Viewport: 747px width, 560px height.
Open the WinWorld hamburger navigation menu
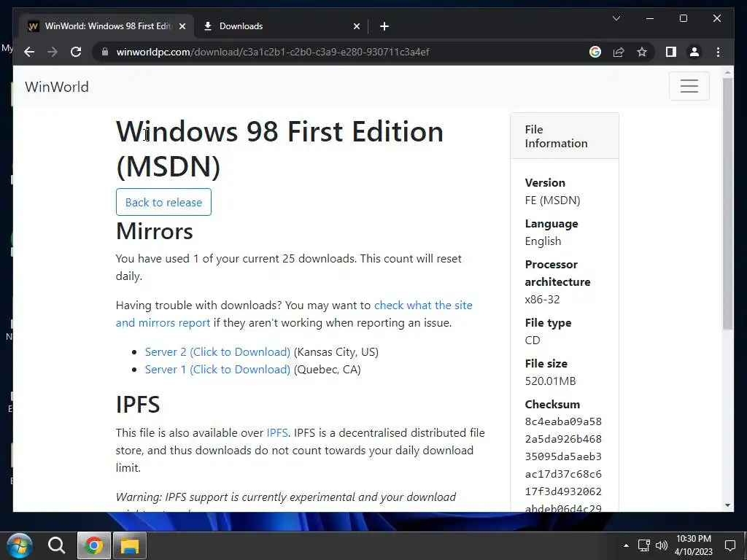689,86
